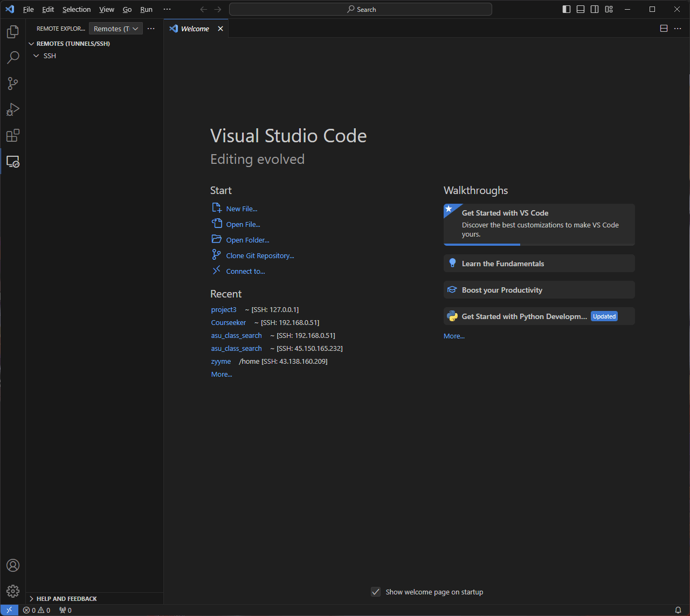Open notifications bell in status bar
690x616 pixels.
tap(678, 610)
